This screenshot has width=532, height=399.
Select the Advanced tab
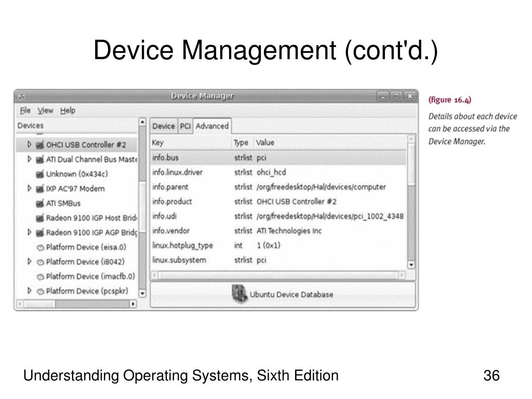212,126
